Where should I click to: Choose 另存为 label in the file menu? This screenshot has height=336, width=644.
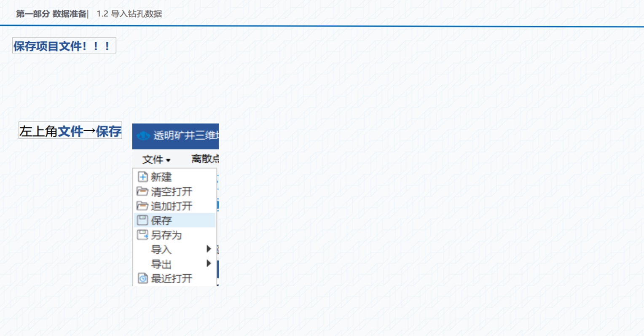[166, 235]
